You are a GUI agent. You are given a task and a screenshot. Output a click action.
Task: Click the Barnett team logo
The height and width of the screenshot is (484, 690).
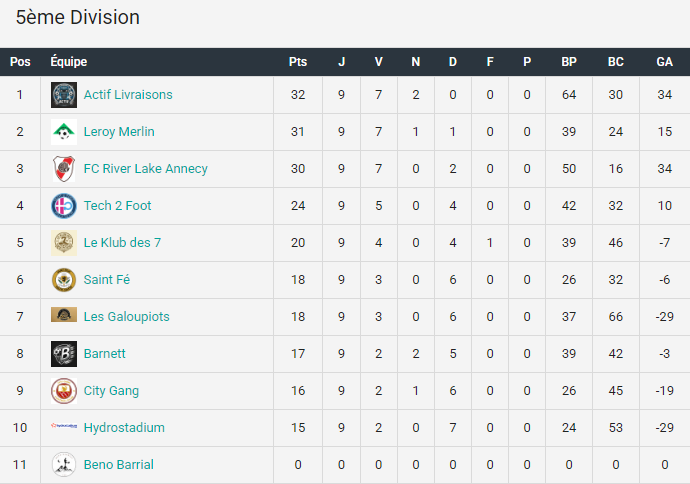click(64, 353)
